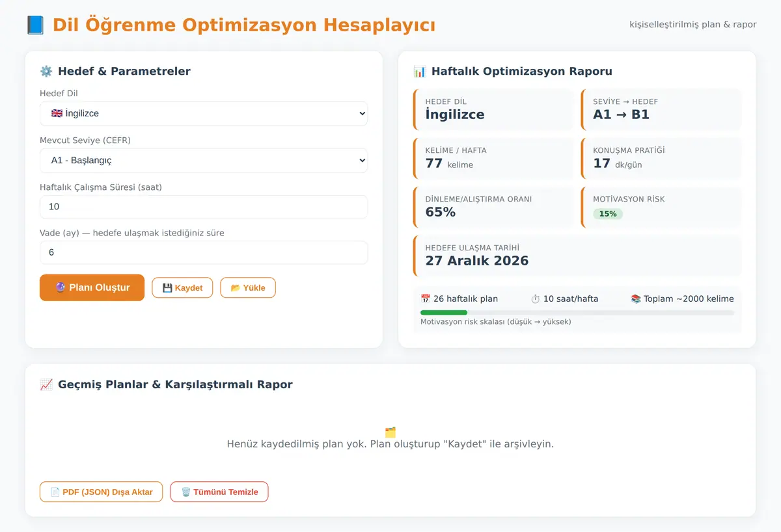This screenshot has width=781, height=532.
Task: Export with PDF (JSON) Dışa Aktar button
Action: (101, 492)
